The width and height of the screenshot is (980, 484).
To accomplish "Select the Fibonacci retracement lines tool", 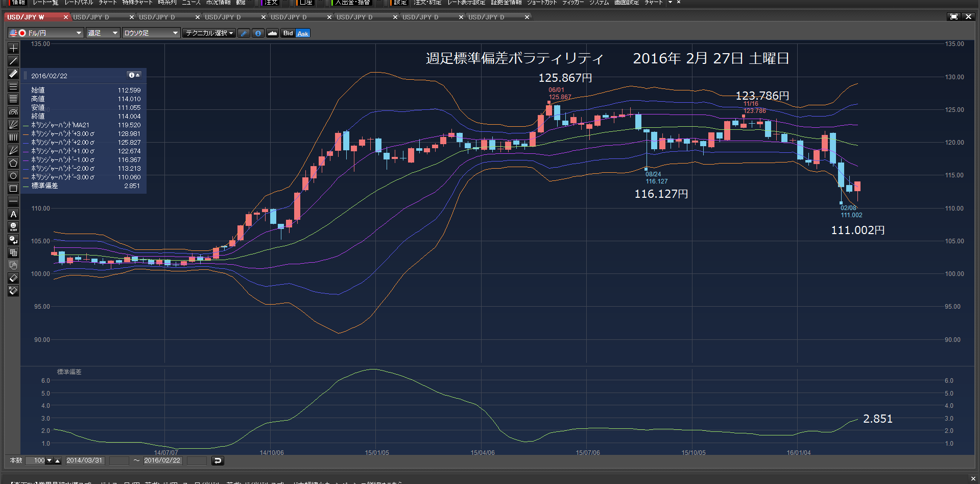I will pyautogui.click(x=13, y=99).
